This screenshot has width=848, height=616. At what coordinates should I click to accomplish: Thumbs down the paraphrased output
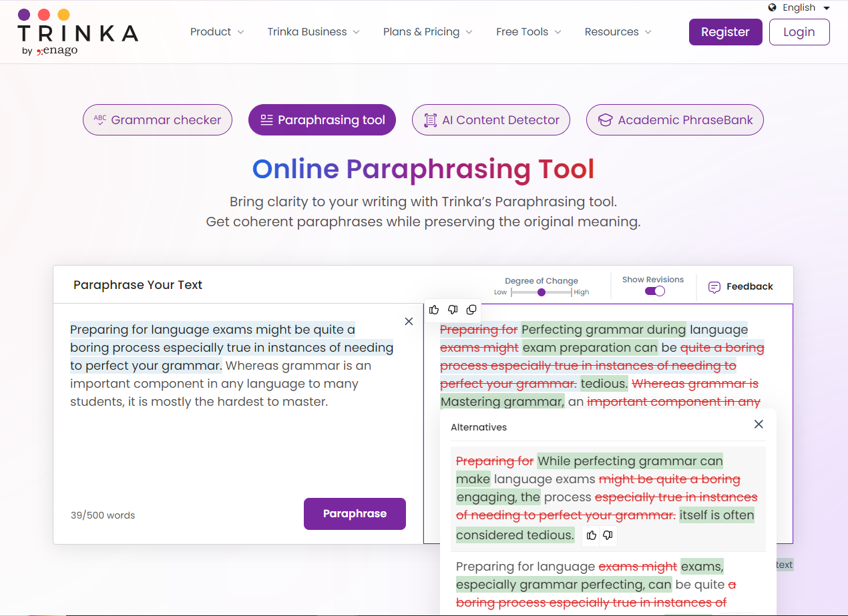click(x=453, y=310)
